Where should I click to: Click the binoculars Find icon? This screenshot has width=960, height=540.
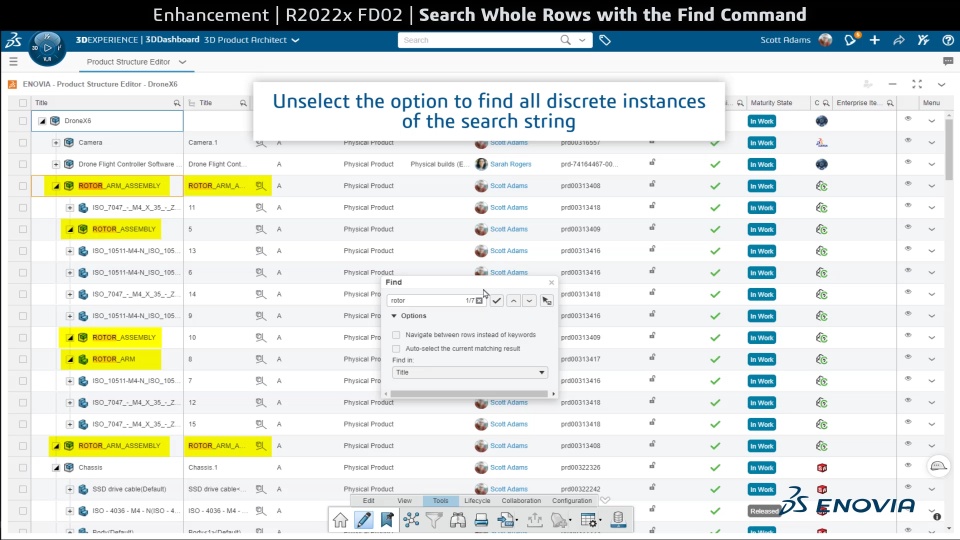click(458, 520)
